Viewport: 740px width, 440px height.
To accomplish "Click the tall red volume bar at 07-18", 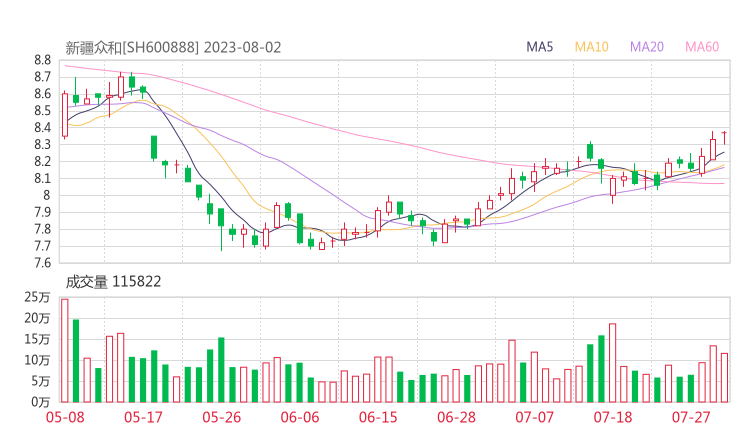I will pos(613,363).
